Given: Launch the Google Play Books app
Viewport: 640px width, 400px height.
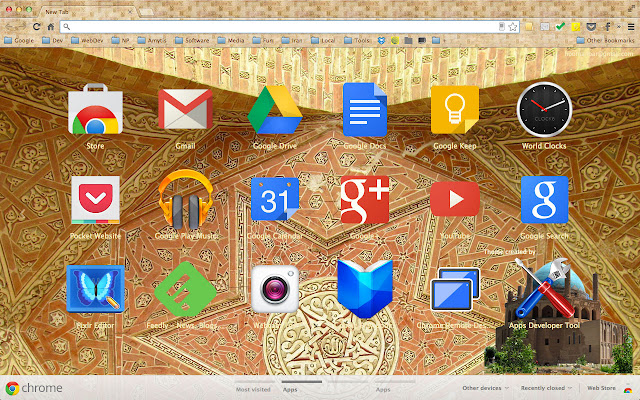Looking at the screenshot, I should pyautogui.click(x=365, y=289).
